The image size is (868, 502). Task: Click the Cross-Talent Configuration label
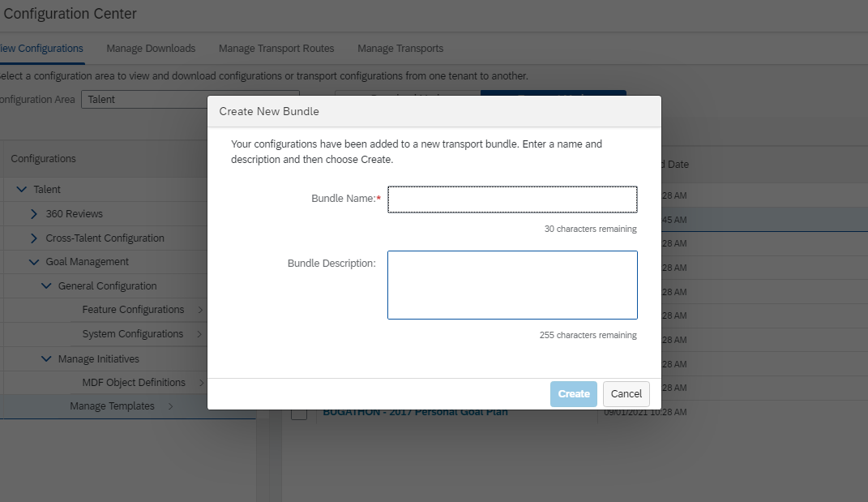(105, 238)
